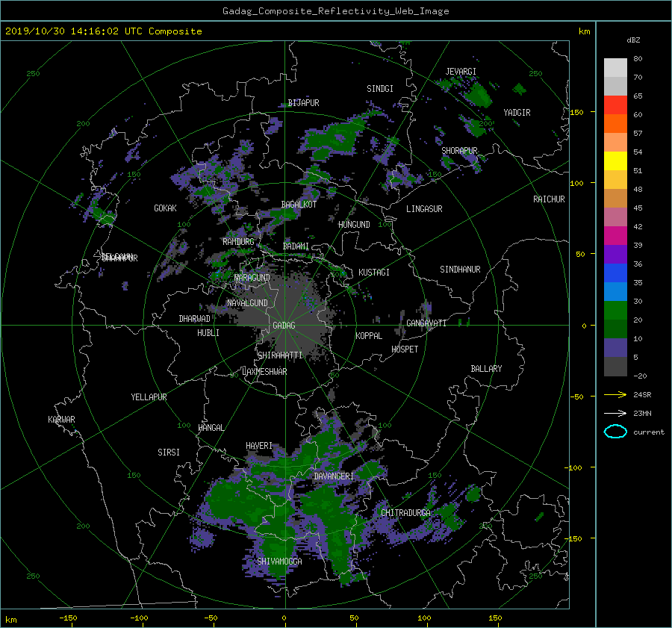
Task: Click the yellow 24SR arrow icon
Action: point(615,394)
